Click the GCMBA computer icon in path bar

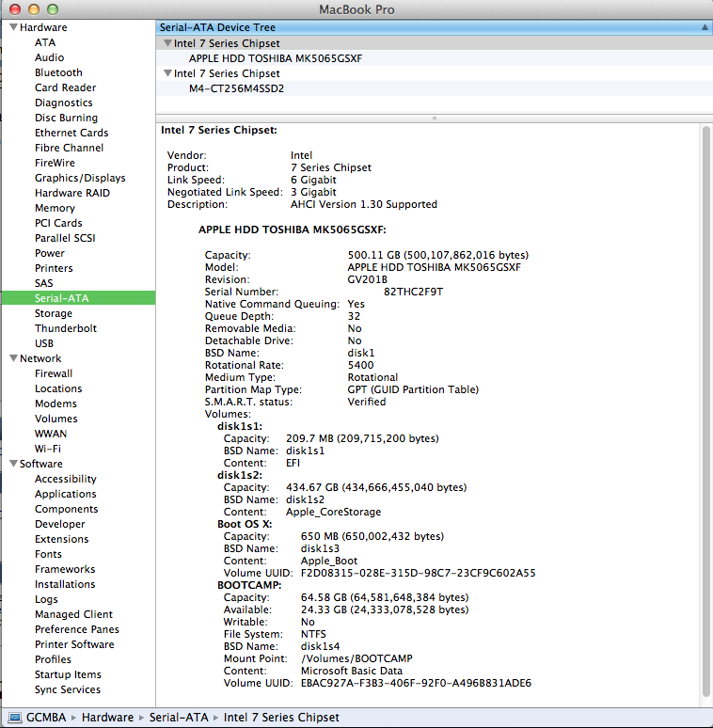[15, 718]
